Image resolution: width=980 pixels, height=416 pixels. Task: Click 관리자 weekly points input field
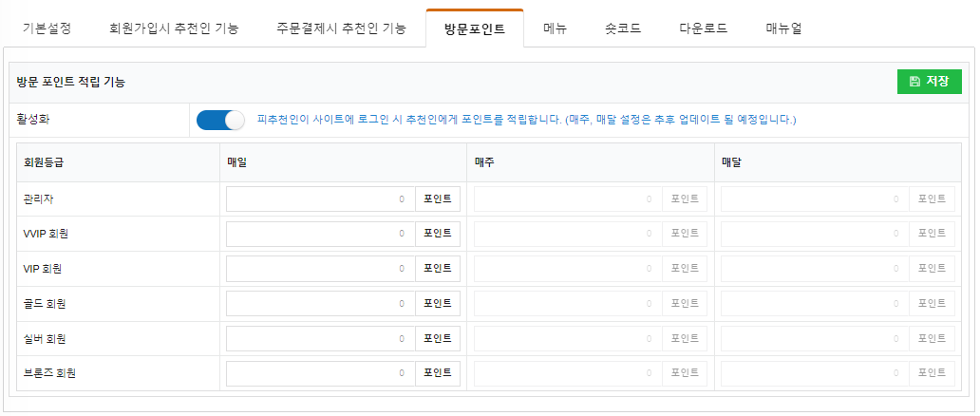click(568, 199)
